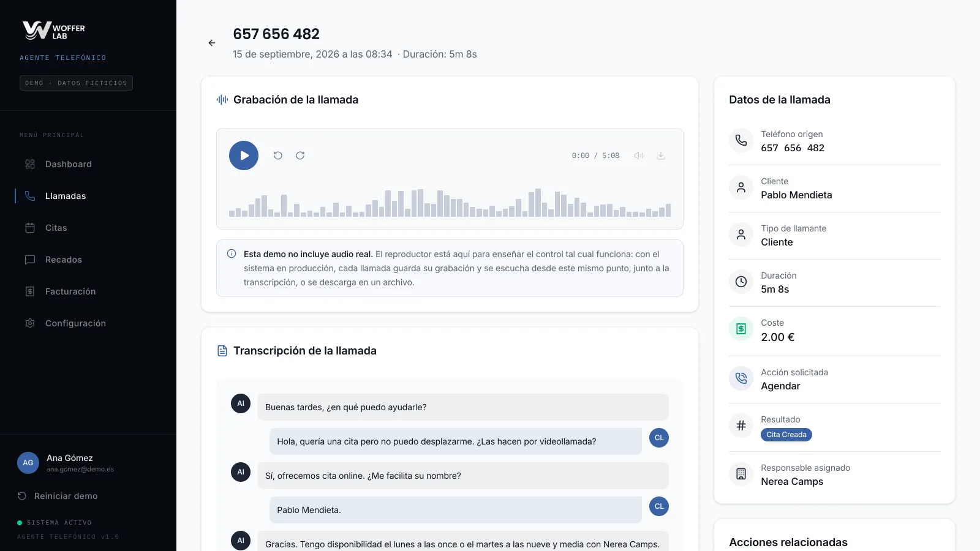Click the 657 656 482 page title
Image resolution: width=980 pixels, height=551 pixels.
276,34
